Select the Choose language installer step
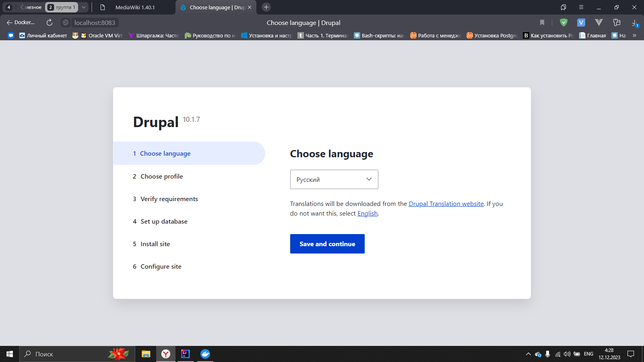 click(x=189, y=153)
